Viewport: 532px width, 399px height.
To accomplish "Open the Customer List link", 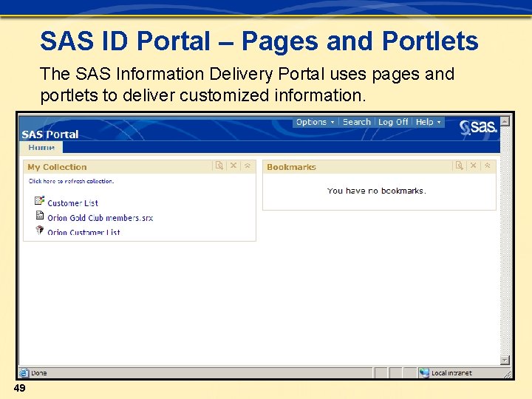I will point(72,203).
